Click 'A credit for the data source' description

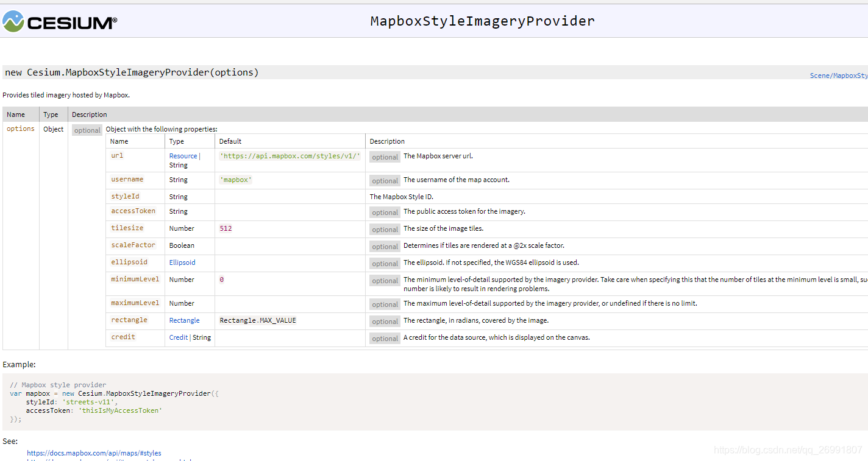(497, 337)
